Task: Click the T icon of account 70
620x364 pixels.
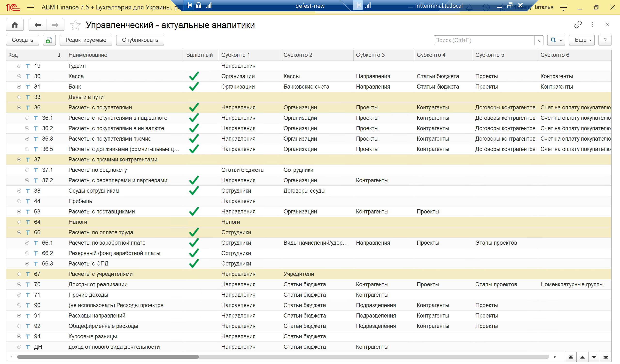Action: tap(28, 285)
